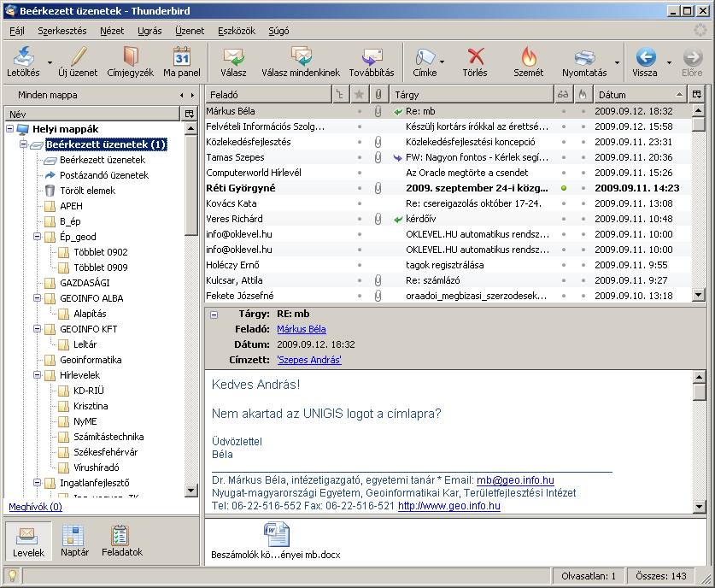Image resolution: width=715 pixels, height=588 pixels.
Task: Click the thread column header icon
Action: pos(340,94)
